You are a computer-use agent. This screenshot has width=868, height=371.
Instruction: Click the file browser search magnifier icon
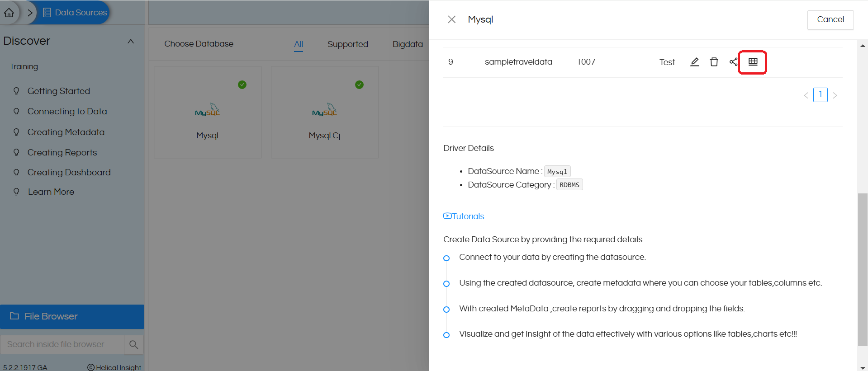click(x=133, y=344)
